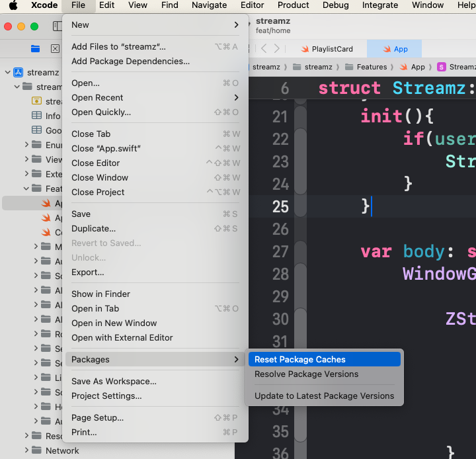476x459 pixels.
Task: Choose Add Files to streamz
Action: (155, 47)
